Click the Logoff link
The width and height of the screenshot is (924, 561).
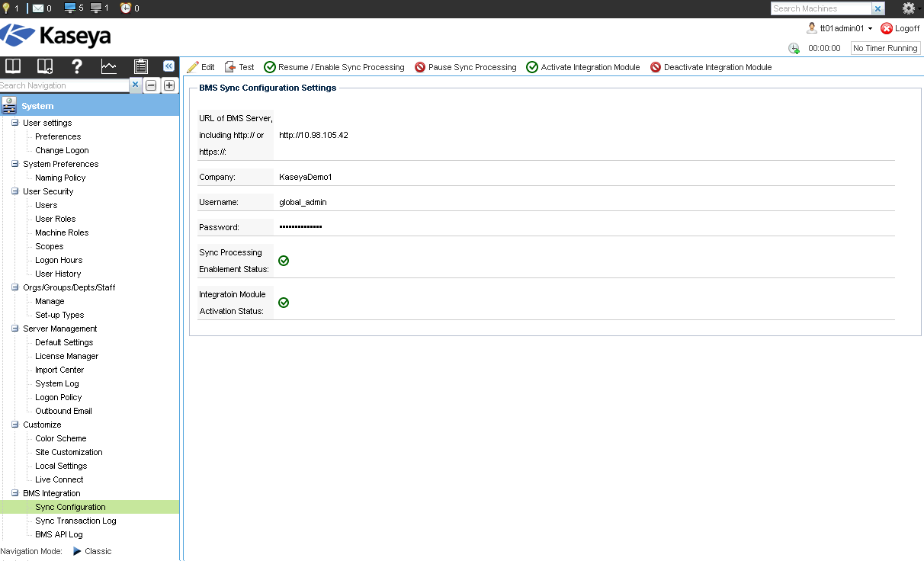907,28
